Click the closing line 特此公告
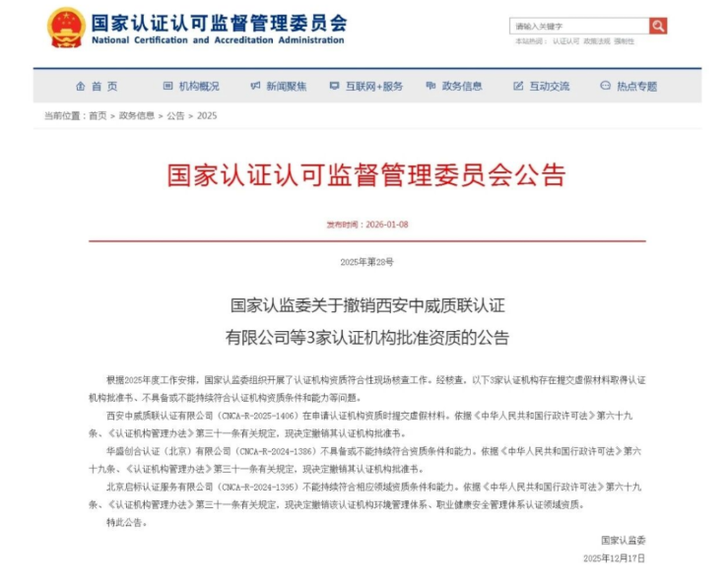This screenshot has height=588, width=727. pos(126,523)
